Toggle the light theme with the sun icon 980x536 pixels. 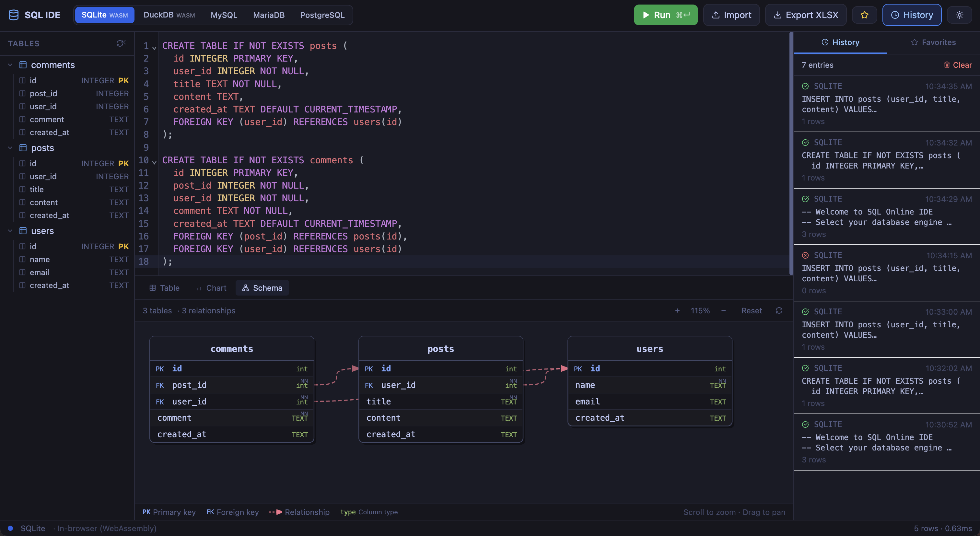pos(960,15)
